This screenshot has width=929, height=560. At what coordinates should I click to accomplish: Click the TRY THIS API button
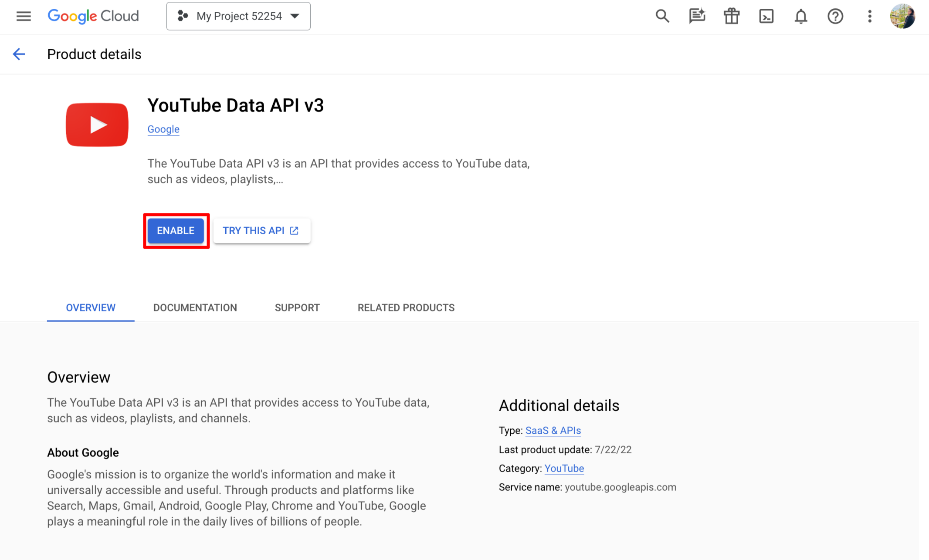click(261, 231)
